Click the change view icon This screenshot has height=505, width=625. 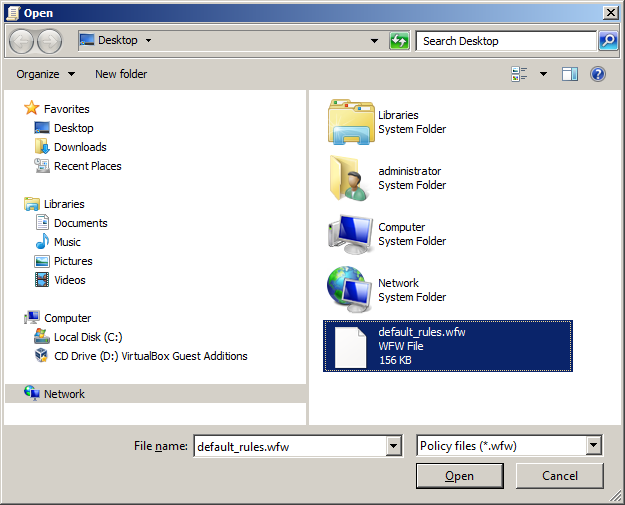pos(520,74)
